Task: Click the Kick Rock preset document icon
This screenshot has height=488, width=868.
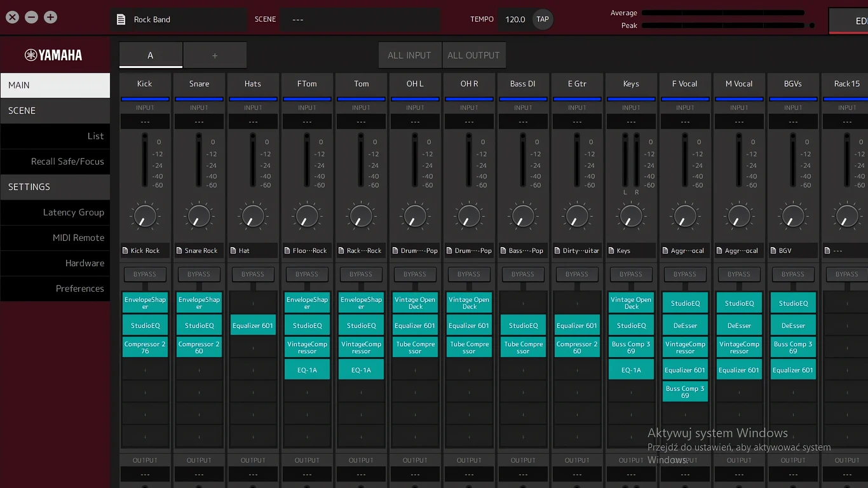Action: click(125, 250)
